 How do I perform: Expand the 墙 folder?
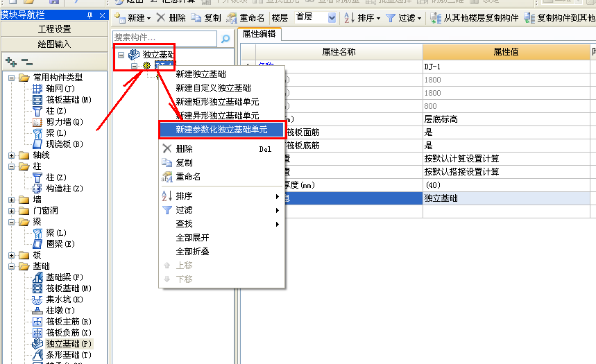pos(11,200)
